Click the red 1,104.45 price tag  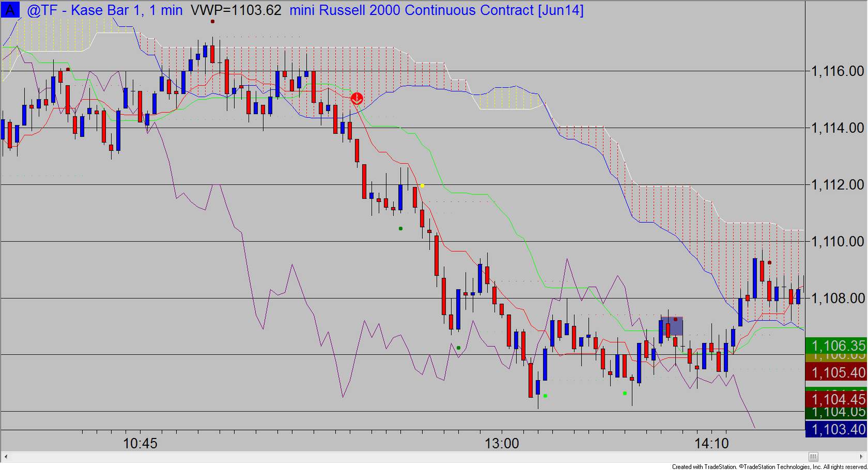836,399
